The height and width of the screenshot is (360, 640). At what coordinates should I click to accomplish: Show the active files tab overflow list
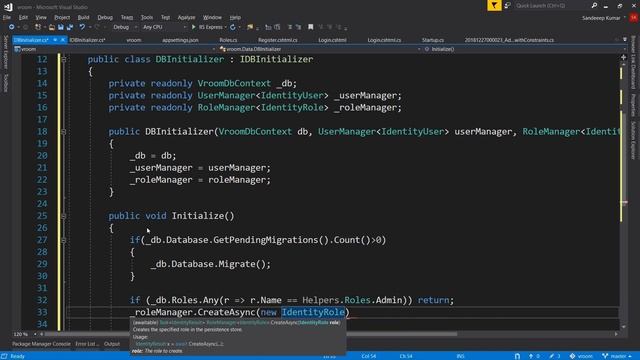625,40
